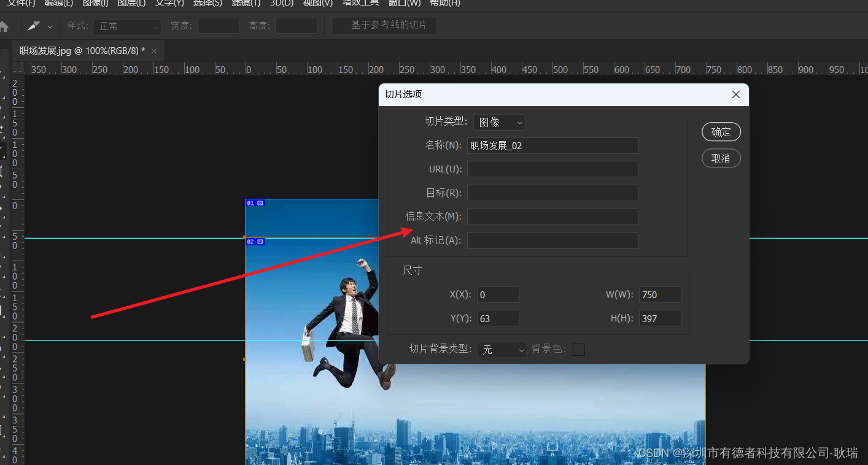868x465 pixels.
Task: Close the 切片选项 dialog with X
Action: point(736,94)
